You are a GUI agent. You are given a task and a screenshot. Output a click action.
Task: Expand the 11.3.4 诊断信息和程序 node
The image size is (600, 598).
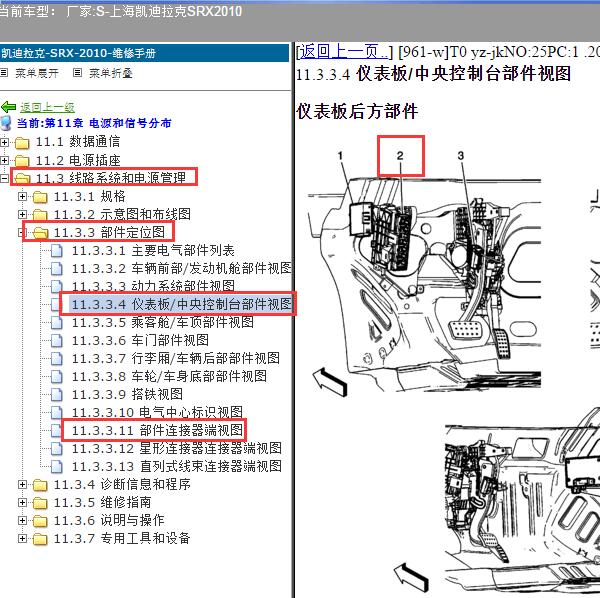click(23, 485)
